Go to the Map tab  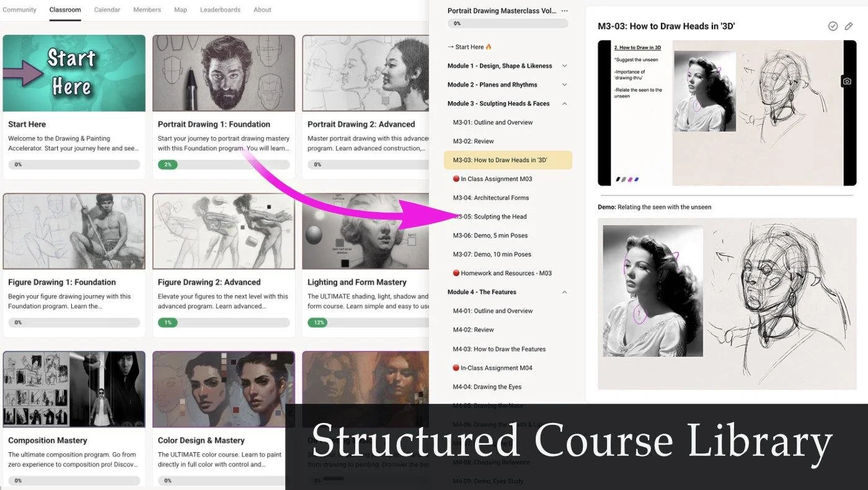point(180,10)
